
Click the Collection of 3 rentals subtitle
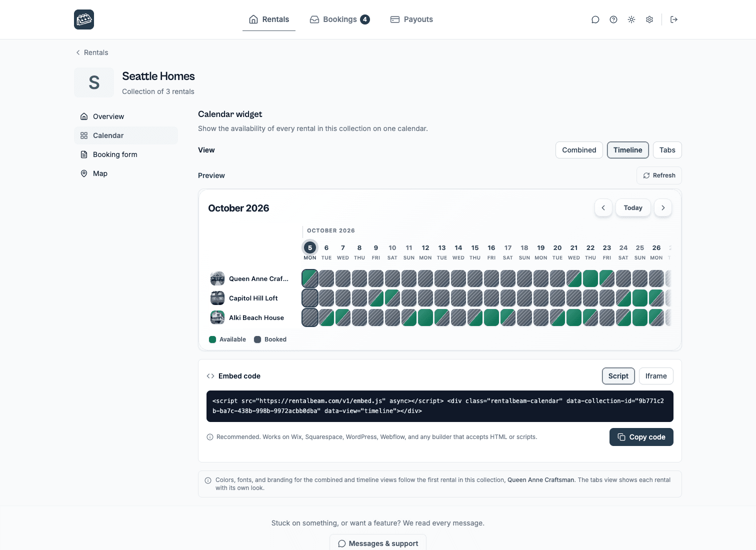(158, 91)
